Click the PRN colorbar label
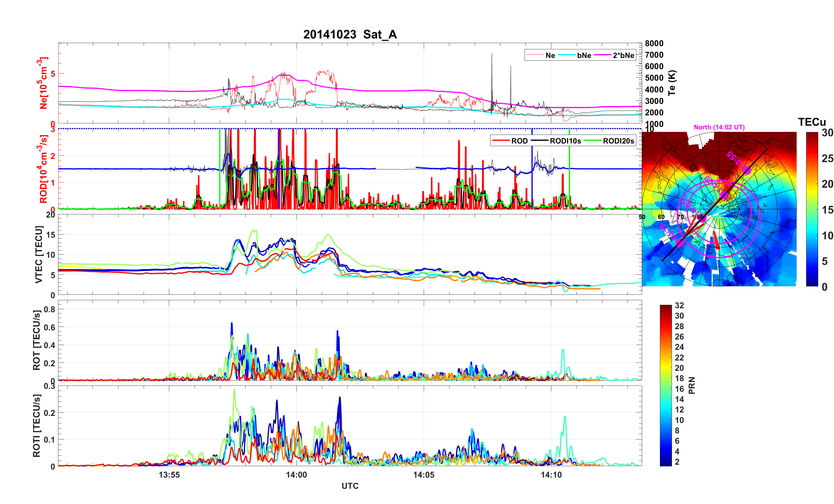Screen dimensions: 834x504 tap(692, 385)
